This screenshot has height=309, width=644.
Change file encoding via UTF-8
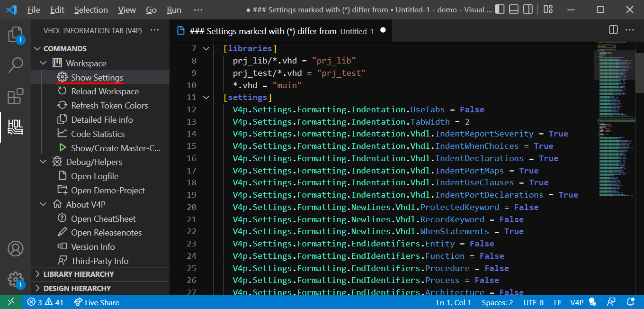click(534, 302)
